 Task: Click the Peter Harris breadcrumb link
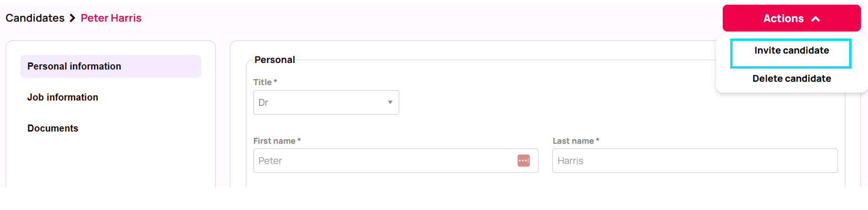tap(111, 18)
